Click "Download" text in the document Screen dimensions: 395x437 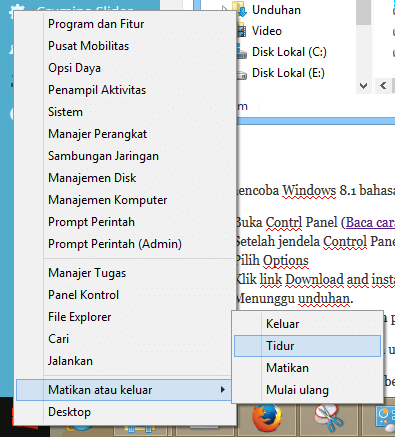pyautogui.click(x=314, y=279)
